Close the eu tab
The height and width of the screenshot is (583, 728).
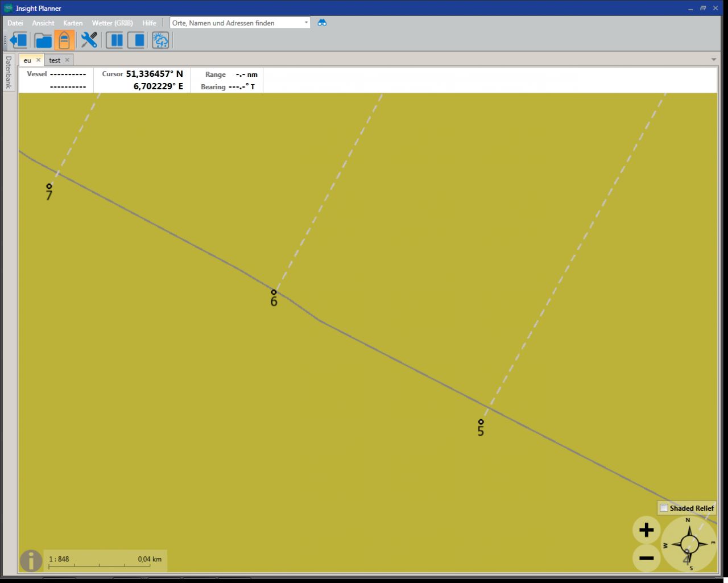[x=39, y=60]
